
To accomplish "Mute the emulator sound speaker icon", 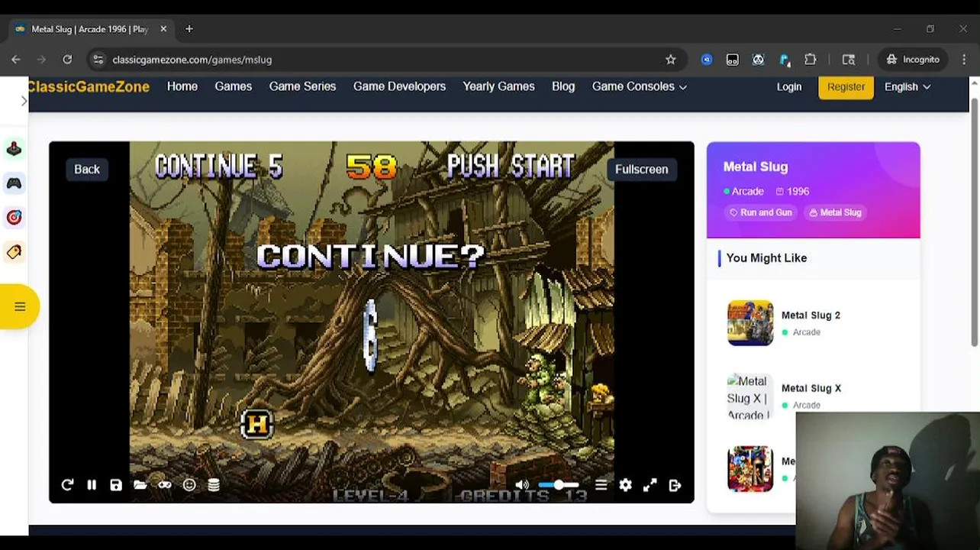I will click(522, 485).
